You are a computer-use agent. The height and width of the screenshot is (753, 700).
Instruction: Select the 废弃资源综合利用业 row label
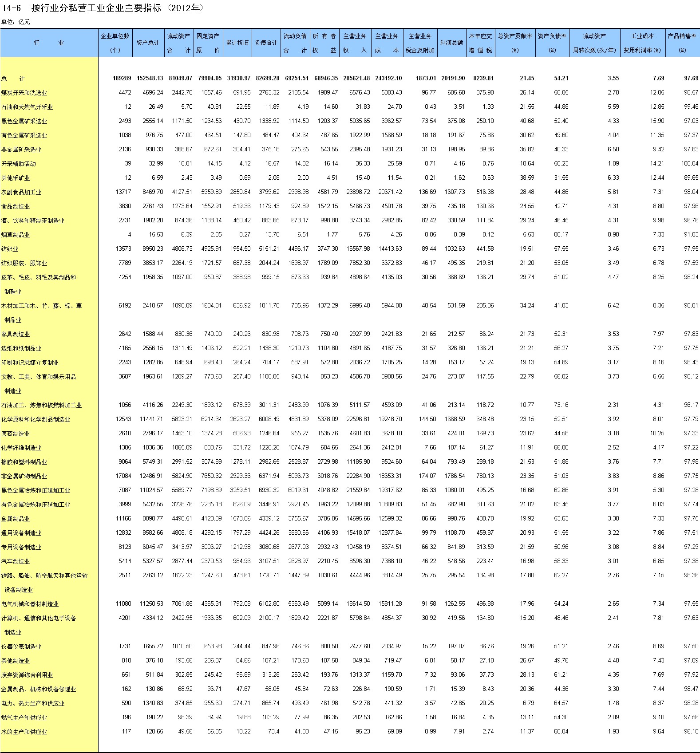click(27, 675)
